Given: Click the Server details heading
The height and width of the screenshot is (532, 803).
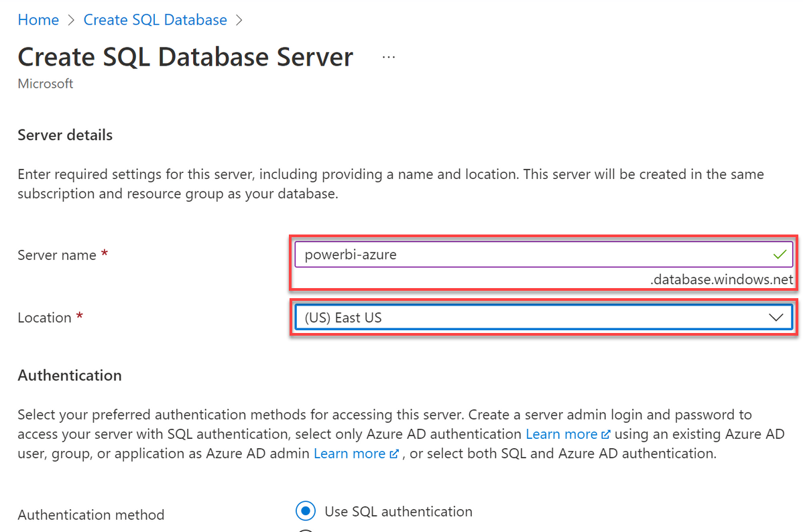Looking at the screenshot, I should pyautogui.click(x=65, y=135).
